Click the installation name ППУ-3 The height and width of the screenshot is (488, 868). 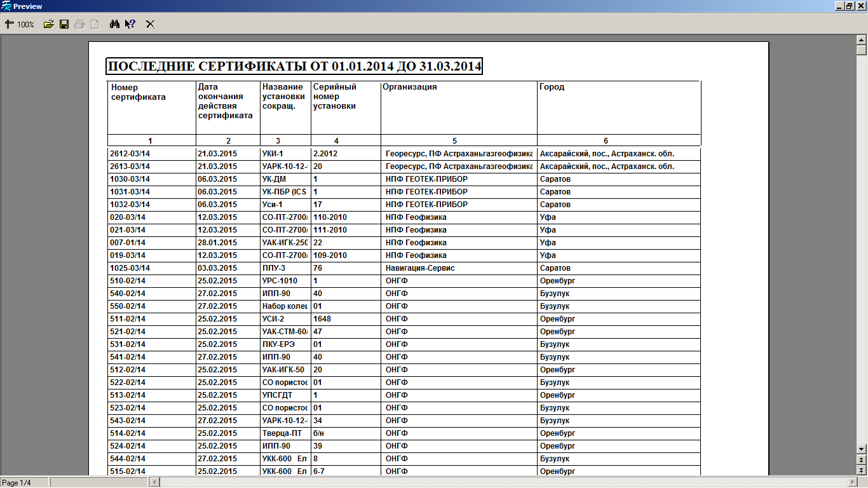273,268
